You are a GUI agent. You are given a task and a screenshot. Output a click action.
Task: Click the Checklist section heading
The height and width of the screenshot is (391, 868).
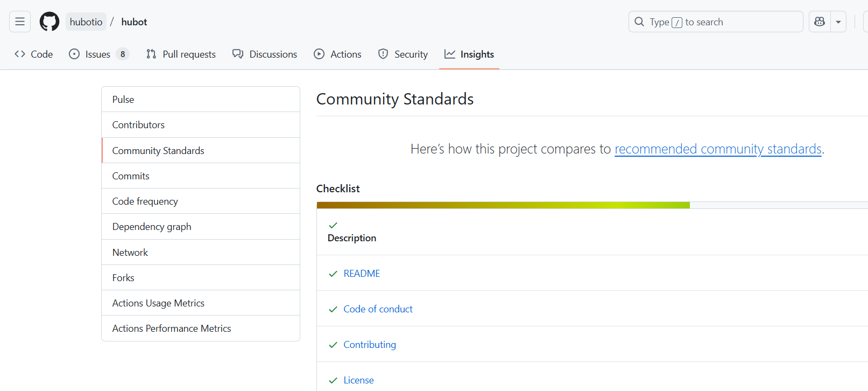pyautogui.click(x=338, y=188)
